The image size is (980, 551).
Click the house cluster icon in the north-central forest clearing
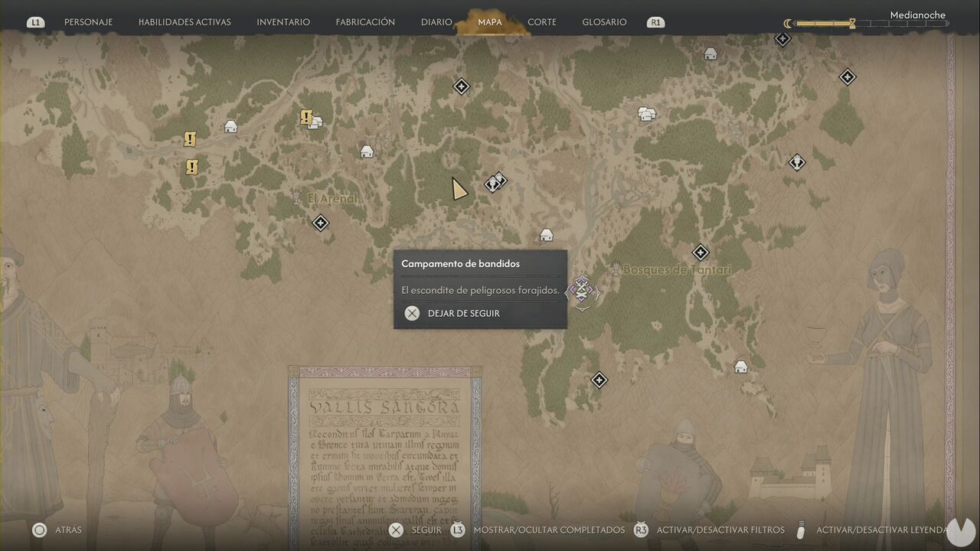[647, 114]
